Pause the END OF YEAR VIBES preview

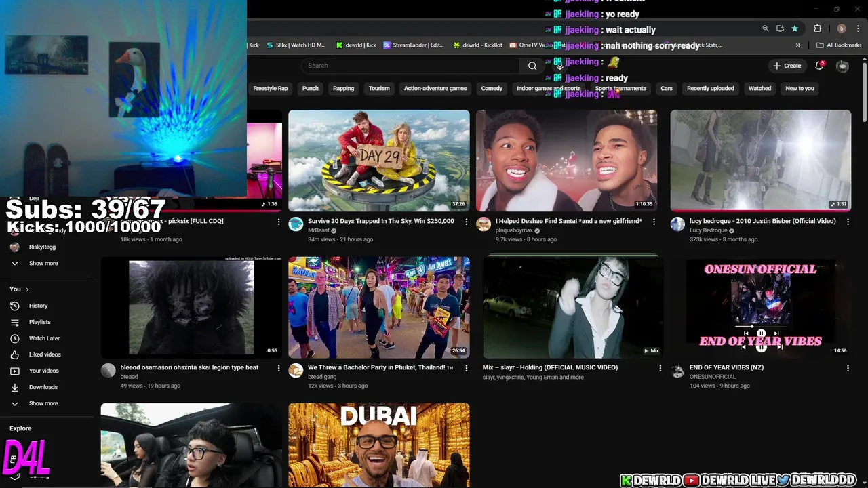click(761, 334)
